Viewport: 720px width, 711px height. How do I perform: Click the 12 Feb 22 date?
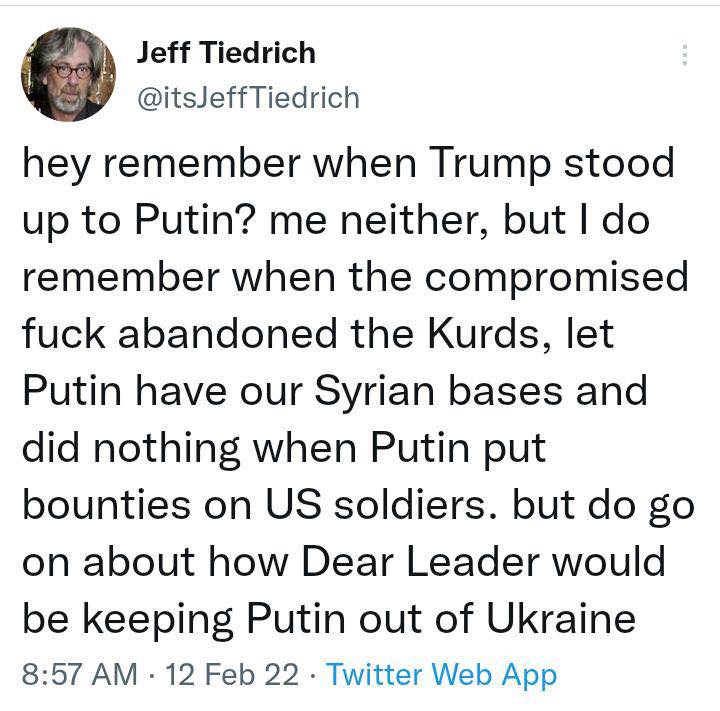[x=232, y=674]
